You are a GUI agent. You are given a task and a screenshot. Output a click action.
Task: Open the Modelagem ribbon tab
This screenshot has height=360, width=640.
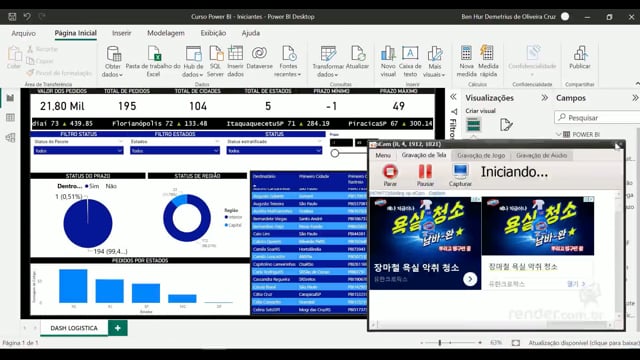166,33
